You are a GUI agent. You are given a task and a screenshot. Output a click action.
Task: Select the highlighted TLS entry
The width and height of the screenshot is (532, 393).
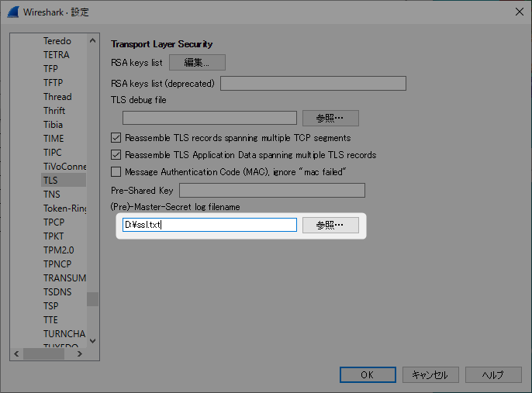coord(64,180)
